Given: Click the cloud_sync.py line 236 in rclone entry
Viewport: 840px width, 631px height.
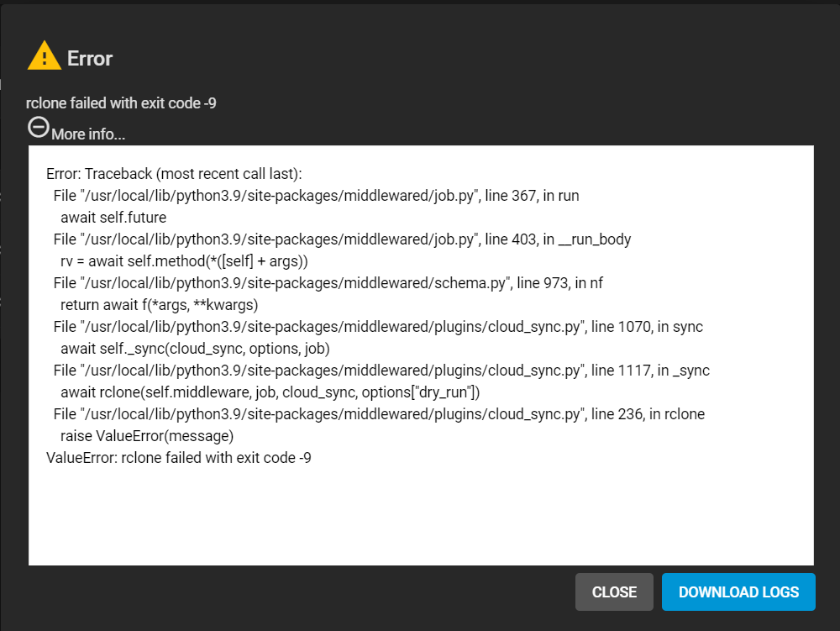Looking at the screenshot, I should 380,414.
